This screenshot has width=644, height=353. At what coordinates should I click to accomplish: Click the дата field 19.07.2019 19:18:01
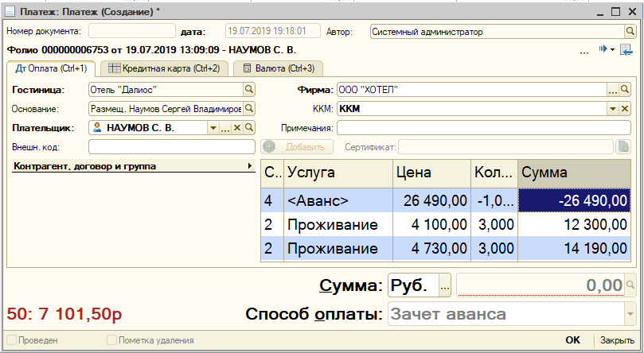(x=273, y=31)
